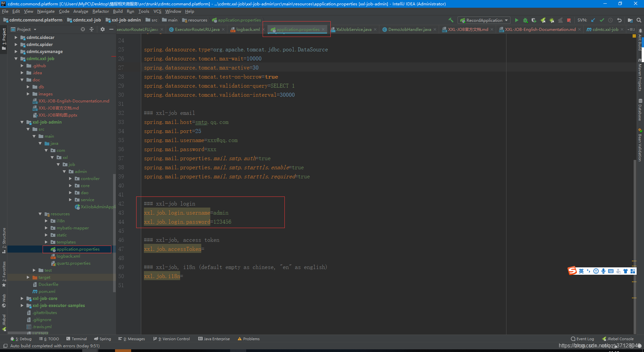
Task: Update project from SVN blue arrow
Action: tap(593, 20)
